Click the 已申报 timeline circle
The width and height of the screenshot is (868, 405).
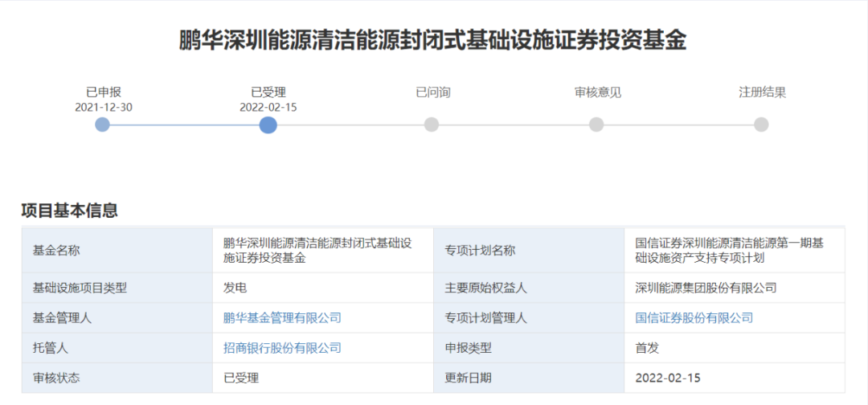pyautogui.click(x=102, y=125)
